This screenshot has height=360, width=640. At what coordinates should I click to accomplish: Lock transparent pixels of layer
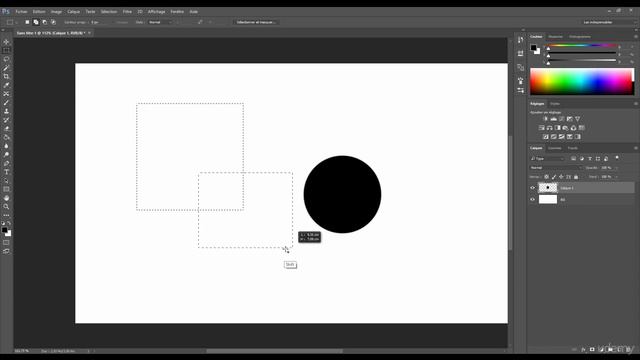(547, 177)
